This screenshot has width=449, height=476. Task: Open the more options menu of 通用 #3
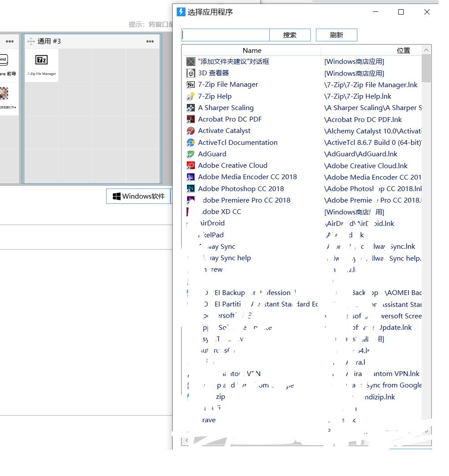tap(150, 41)
